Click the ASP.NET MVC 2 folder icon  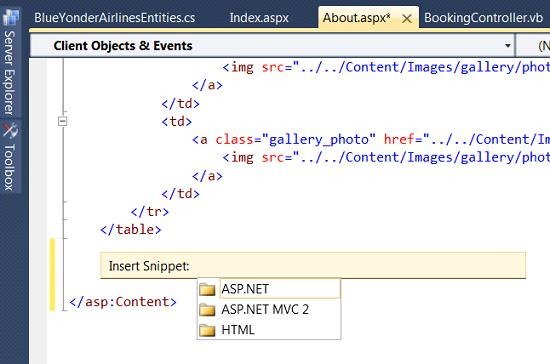207,310
